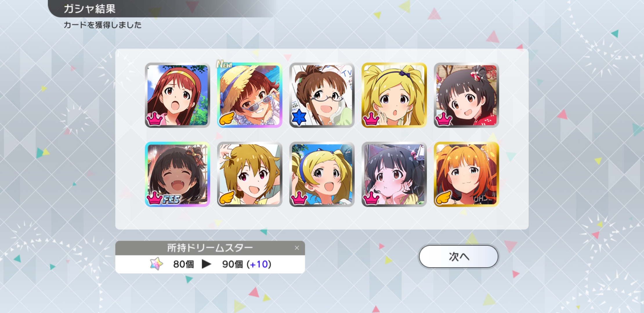Click the NEW label on straw hat card
This screenshot has width=644, height=313.
coord(225,64)
